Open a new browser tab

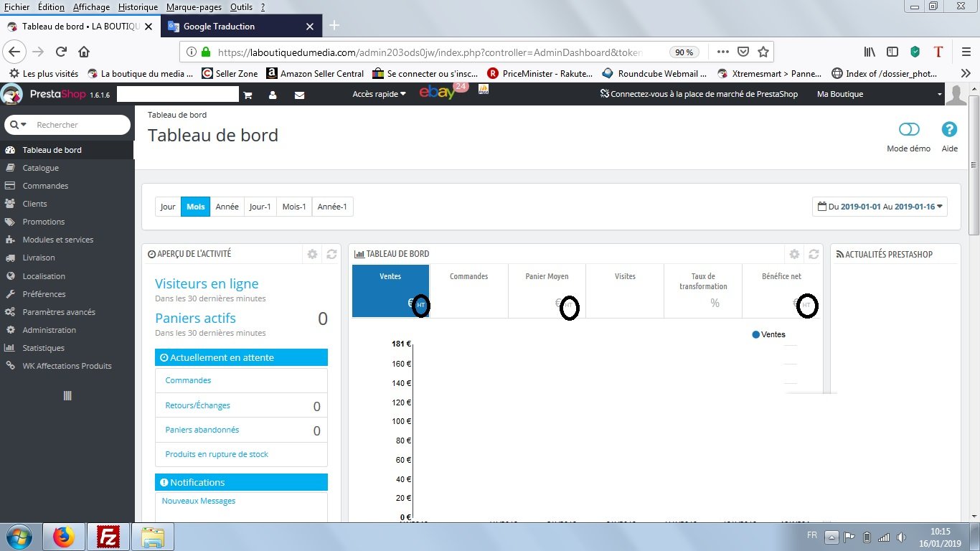334,26
